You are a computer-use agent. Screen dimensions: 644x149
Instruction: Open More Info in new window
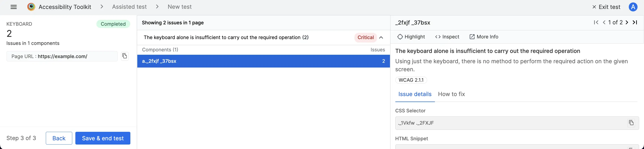pyautogui.click(x=484, y=37)
